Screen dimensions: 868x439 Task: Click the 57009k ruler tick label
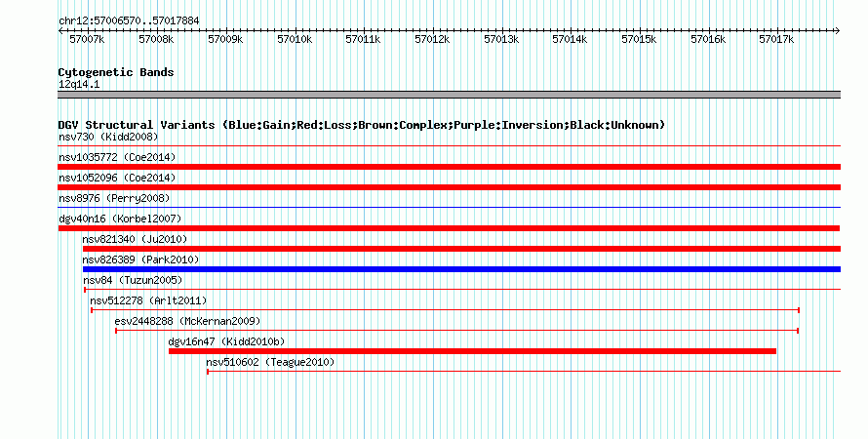pyautogui.click(x=225, y=40)
